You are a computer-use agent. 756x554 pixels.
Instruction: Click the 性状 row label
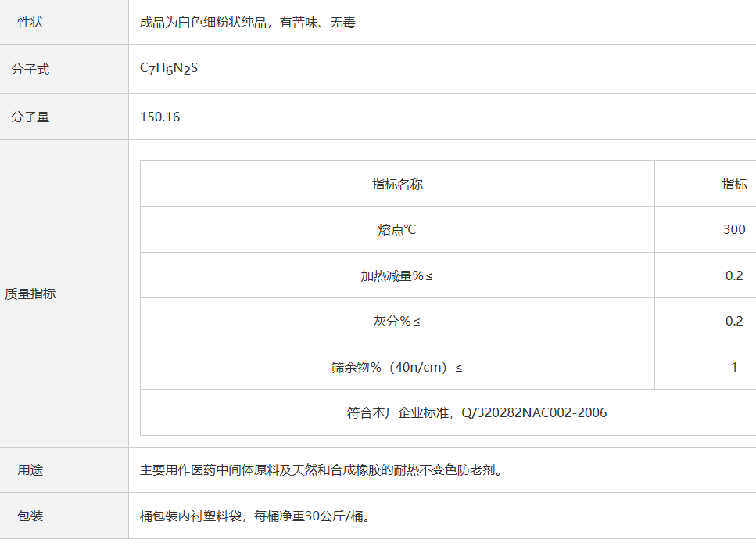click(x=30, y=23)
